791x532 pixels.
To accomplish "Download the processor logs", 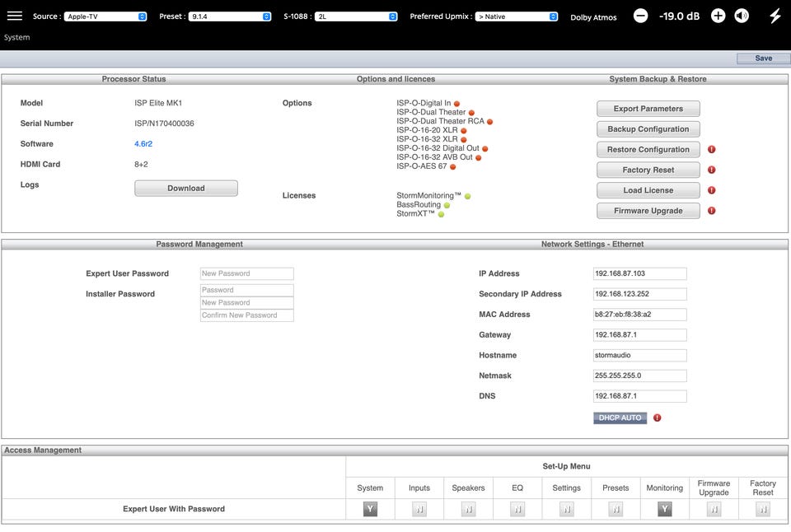I will [186, 188].
